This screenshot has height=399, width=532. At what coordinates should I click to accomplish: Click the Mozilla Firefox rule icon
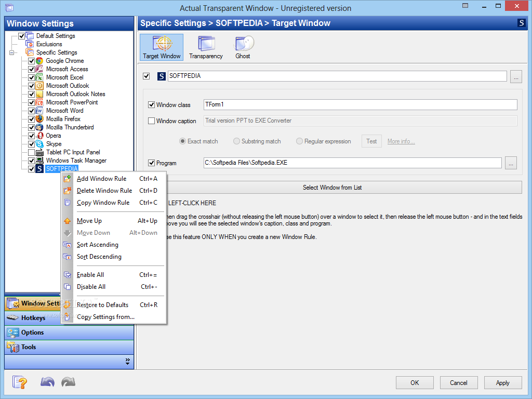(39, 119)
